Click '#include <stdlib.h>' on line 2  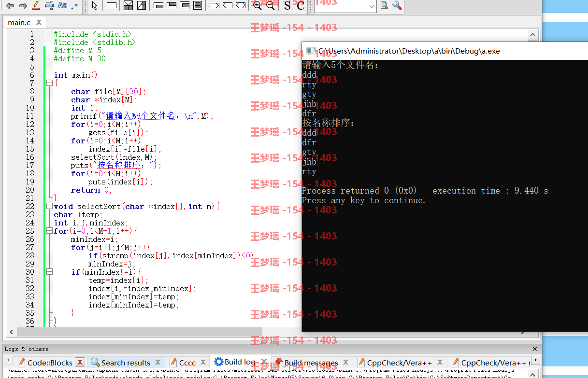click(x=95, y=42)
